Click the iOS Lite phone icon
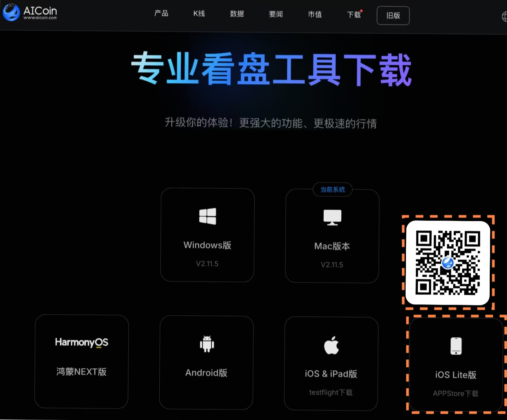This screenshot has height=420, width=507. [456, 346]
